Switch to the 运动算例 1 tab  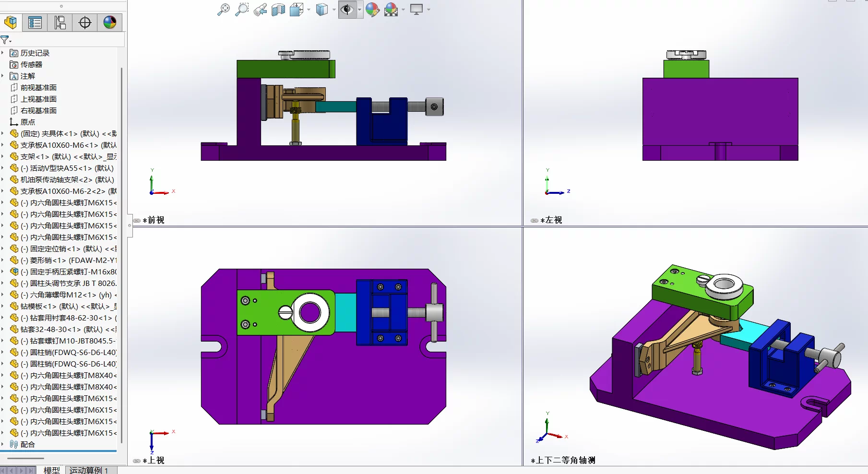[x=89, y=470]
